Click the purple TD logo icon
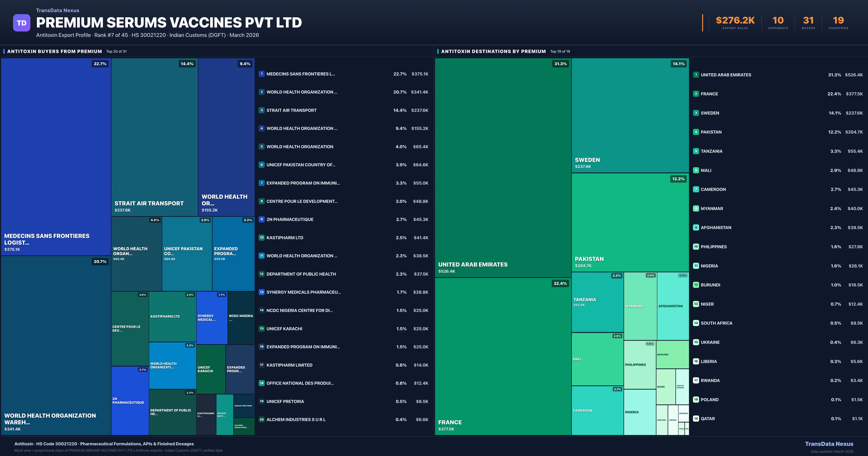868x456 pixels. click(x=22, y=23)
